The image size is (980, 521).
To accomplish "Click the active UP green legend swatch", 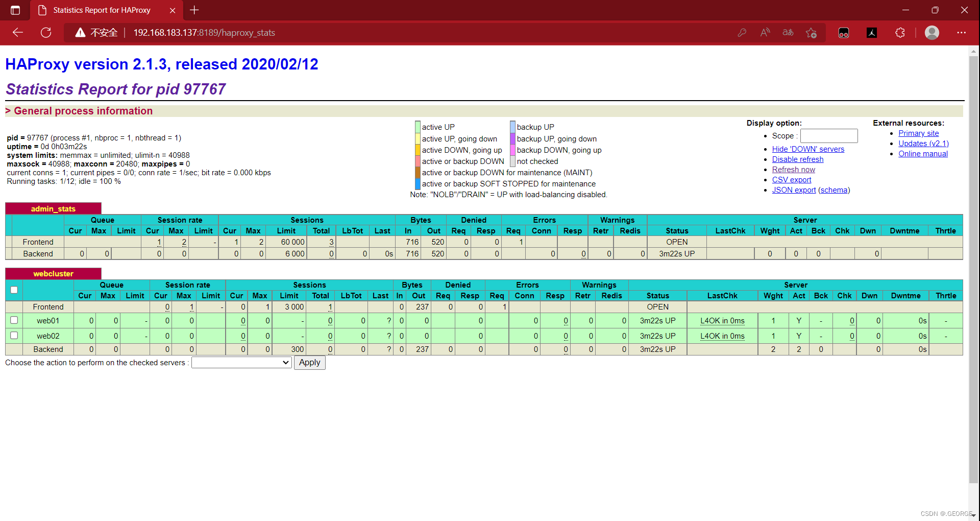I will (418, 127).
